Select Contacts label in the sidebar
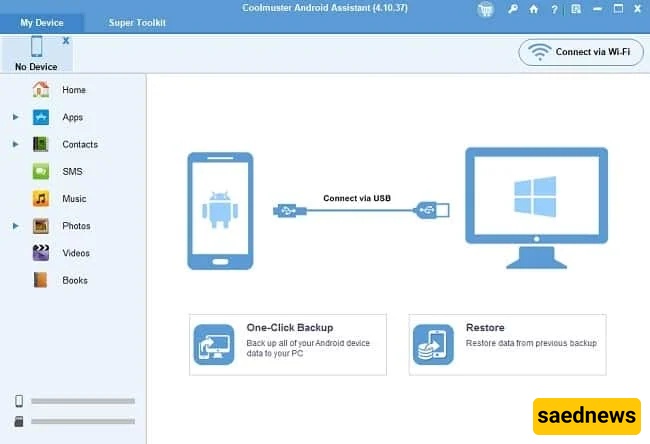Image resolution: width=650 pixels, height=444 pixels. pyautogui.click(x=80, y=145)
